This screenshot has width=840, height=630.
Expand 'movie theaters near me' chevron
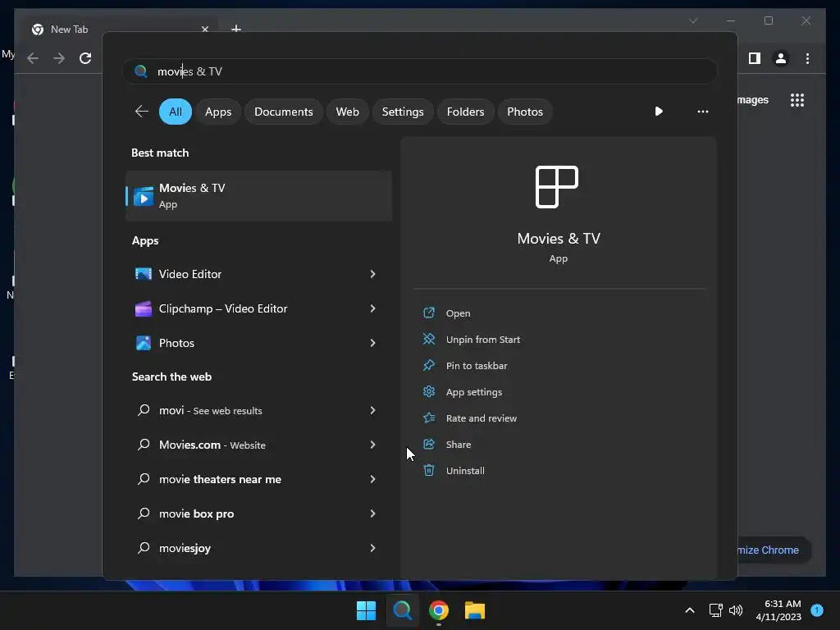click(373, 479)
